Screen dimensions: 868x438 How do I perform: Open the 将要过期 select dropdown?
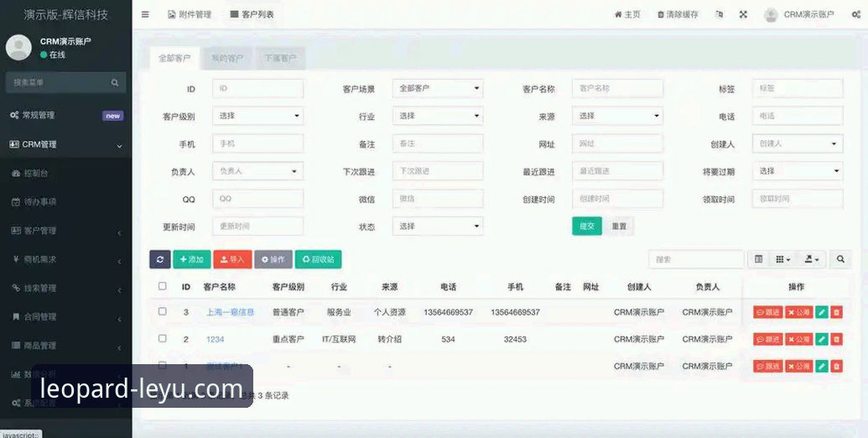[798, 171]
